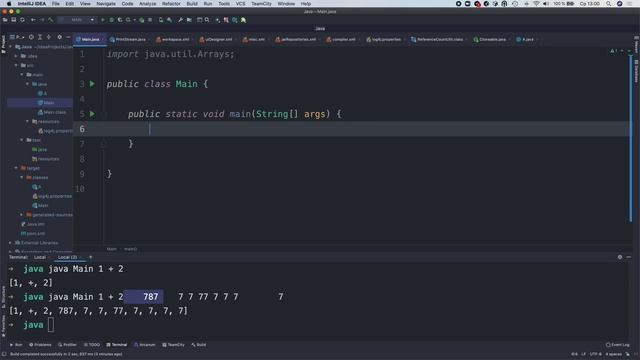Select pom.xml in the project tree
This screenshot has height=360, width=640.
33,233
